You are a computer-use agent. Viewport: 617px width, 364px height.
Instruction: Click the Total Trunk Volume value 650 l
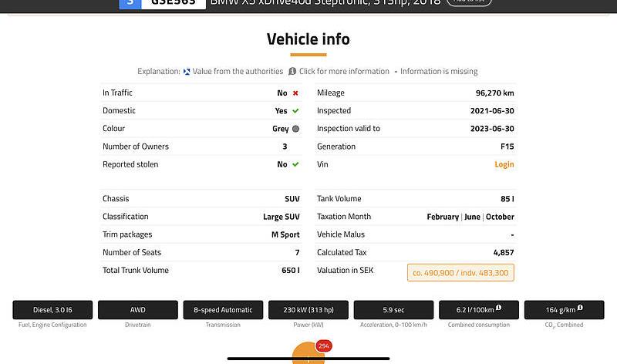[x=291, y=271]
